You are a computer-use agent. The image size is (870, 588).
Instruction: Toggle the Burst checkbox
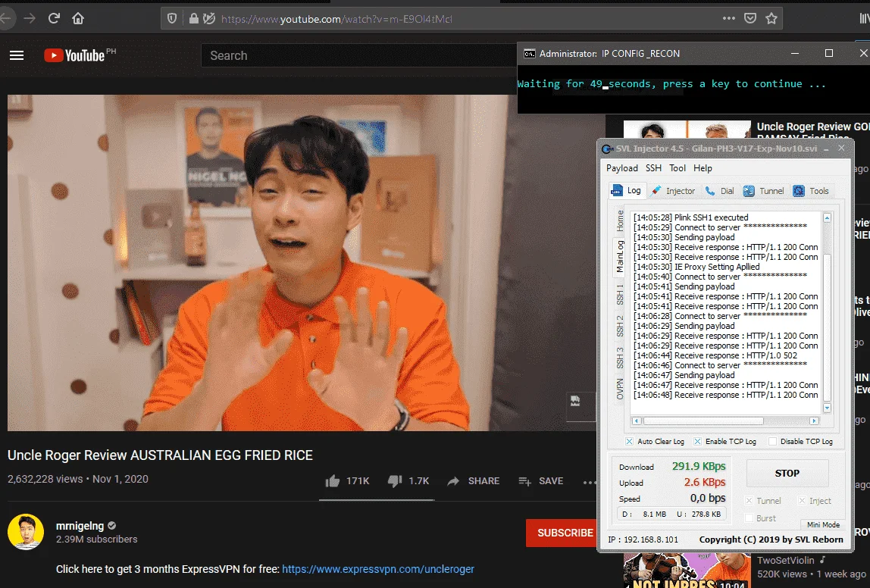[749, 518]
